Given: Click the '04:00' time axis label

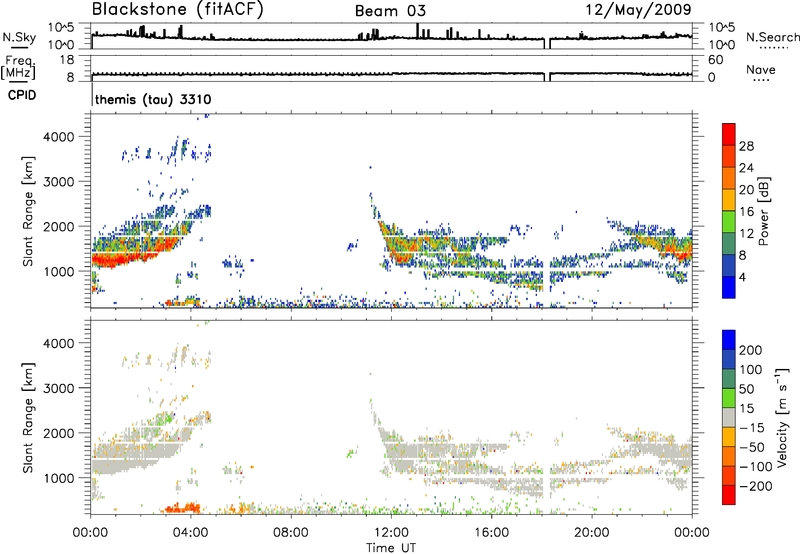Looking at the screenshot, I should tap(191, 533).
